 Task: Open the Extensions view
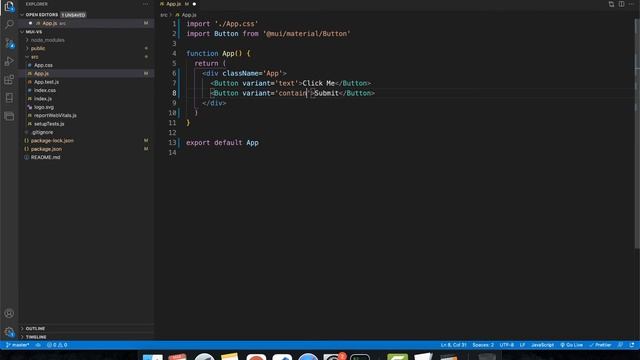[9, 79]
